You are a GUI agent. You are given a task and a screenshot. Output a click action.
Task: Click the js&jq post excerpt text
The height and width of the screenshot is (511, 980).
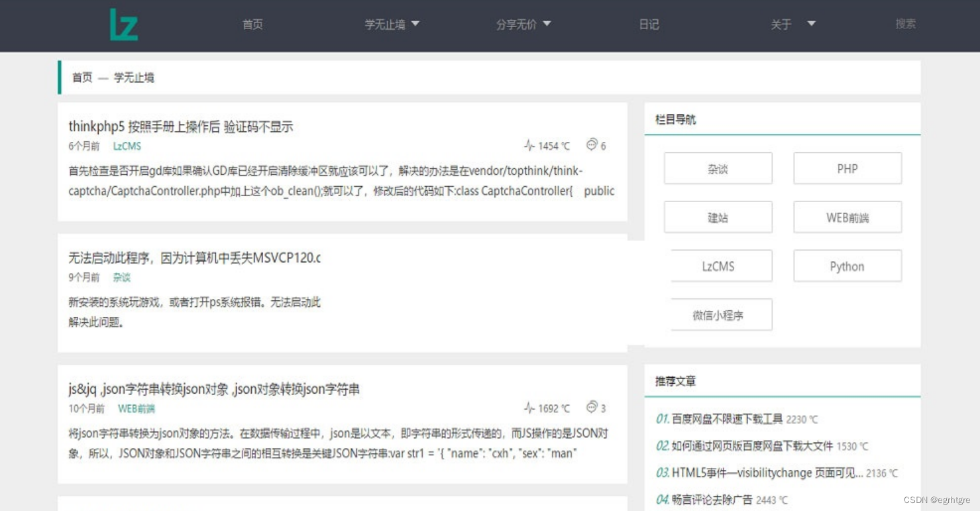[339, 443]
